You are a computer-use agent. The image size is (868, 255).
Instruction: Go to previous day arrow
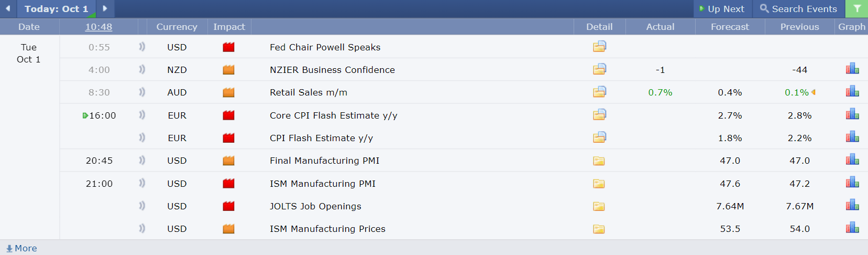[x=8, y=8]
